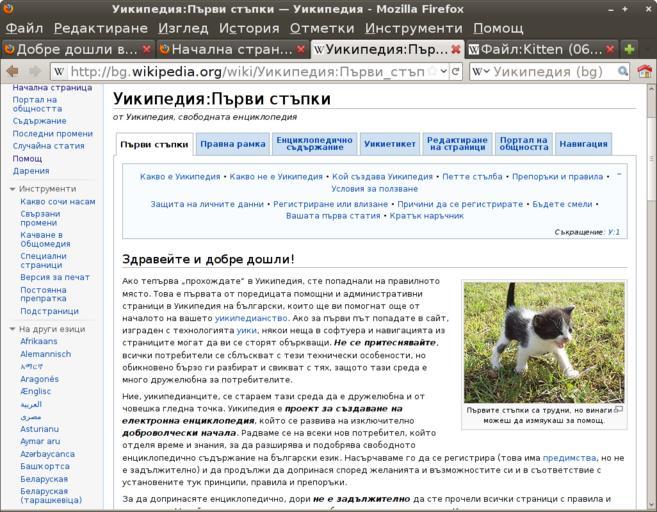
Task: Follow the 'Петте стълба' link
Action: [x=472, y=177]
